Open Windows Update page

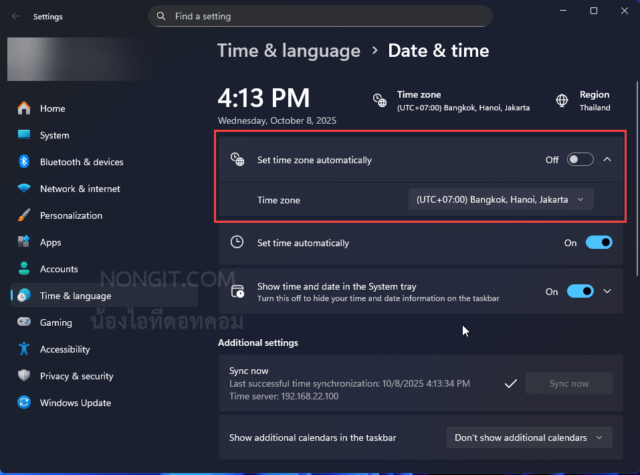104,402
